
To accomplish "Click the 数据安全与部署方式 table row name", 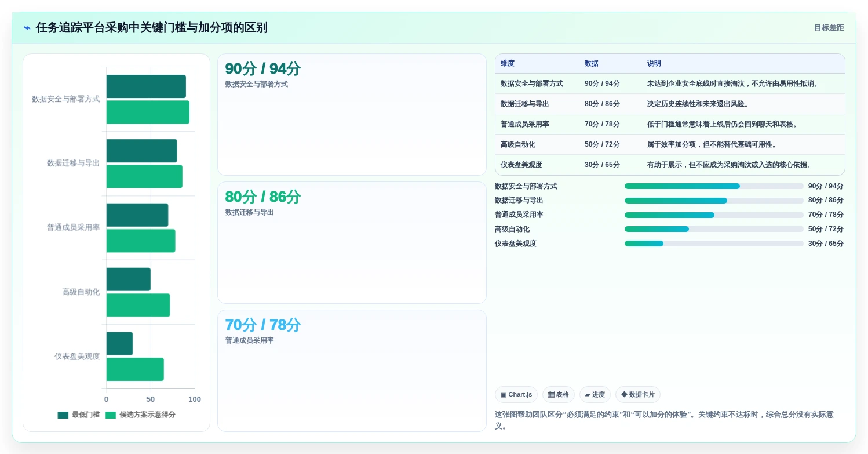I will tap(532, 83).
